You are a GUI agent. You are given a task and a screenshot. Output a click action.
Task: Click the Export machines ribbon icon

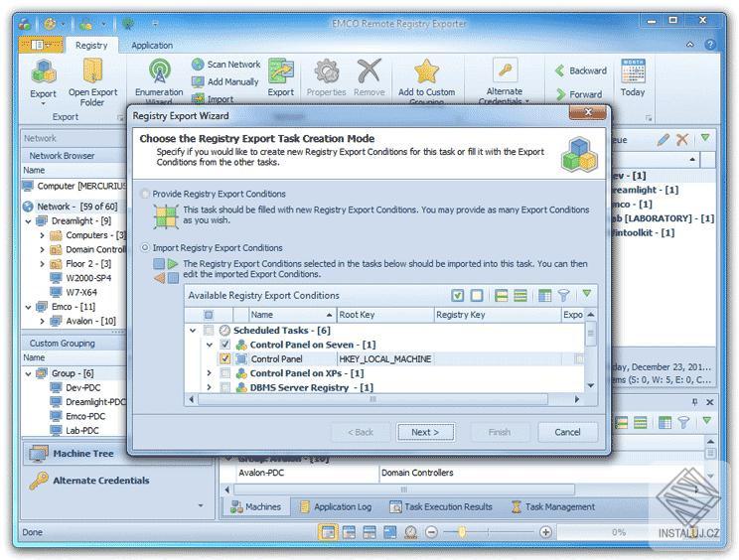pyautogui.click(x=281, y=71)
